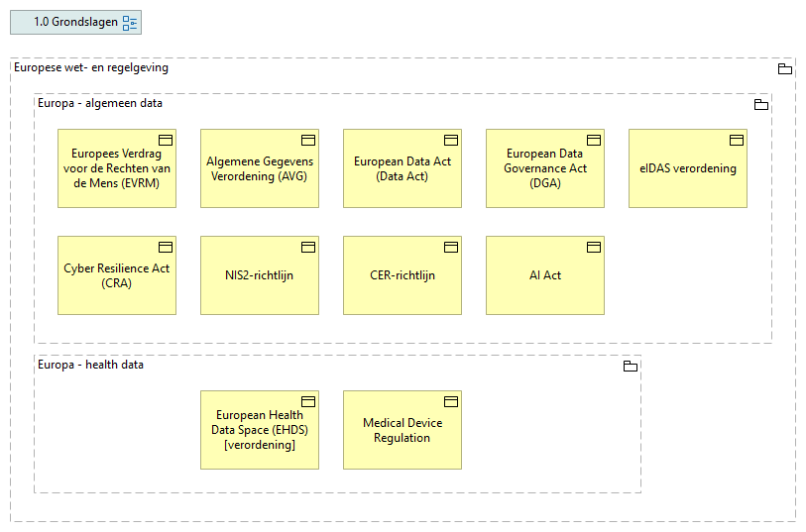Screen dimensions: 806x532
Task: Click the folder icon of Europa - algemeen data
Action: (x=760, y=105)
